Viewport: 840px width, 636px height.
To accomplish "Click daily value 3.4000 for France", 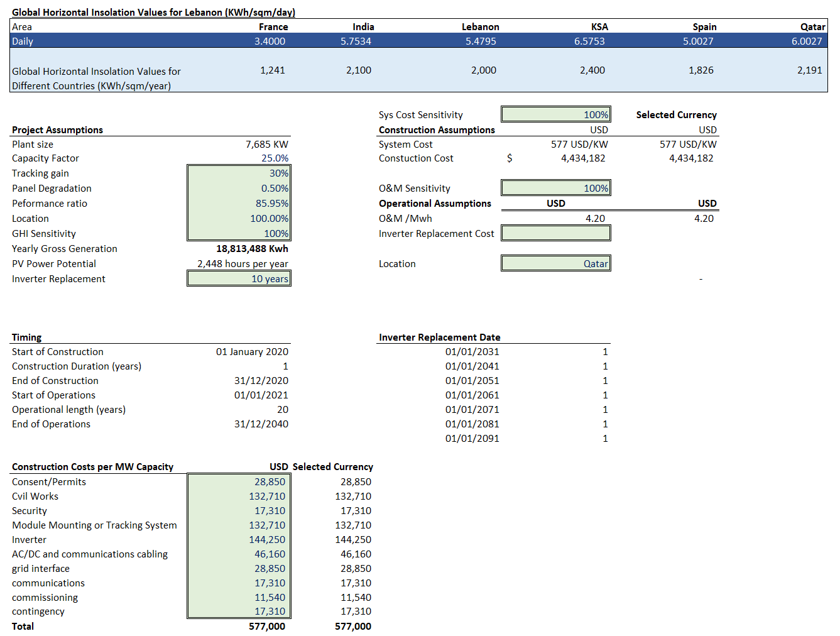I will coord(270,41).
